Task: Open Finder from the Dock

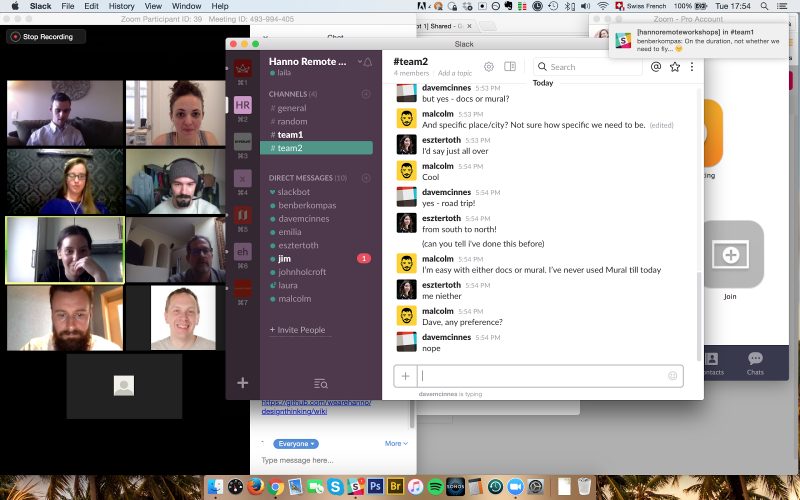Action: click(216, 486)
